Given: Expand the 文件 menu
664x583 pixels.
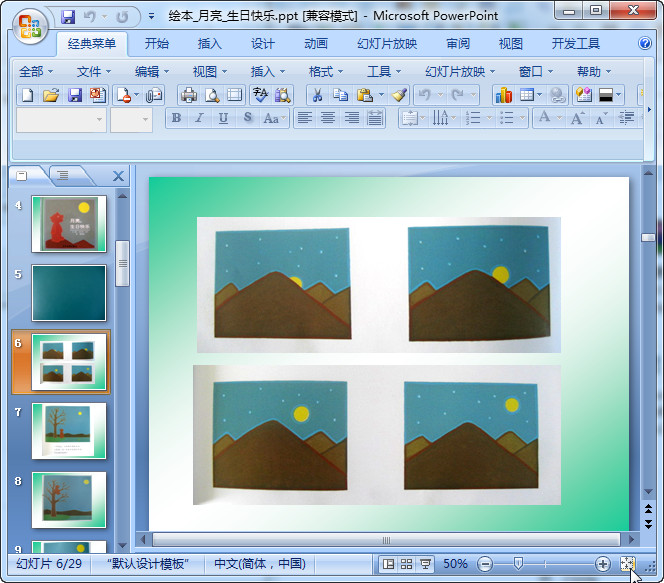Looking at the screenshot, I should click(94, 72).
